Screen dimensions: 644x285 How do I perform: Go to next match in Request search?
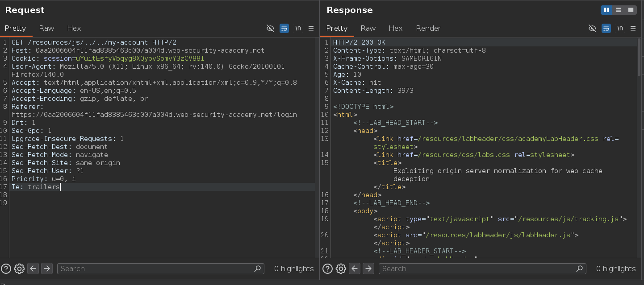pyautogui.click(x=47, y=268)
